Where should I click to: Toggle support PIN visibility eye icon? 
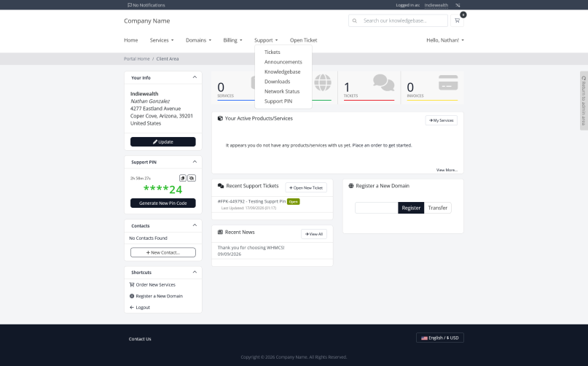click(x=192, y=178)
